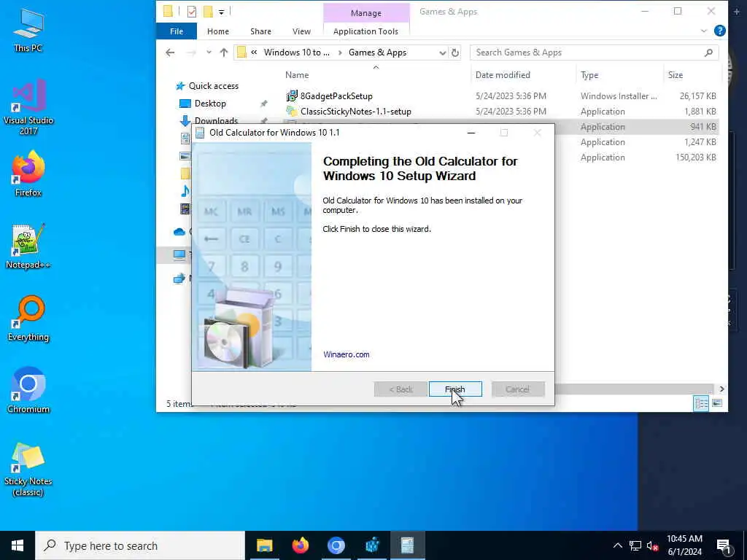Open This PC desktop icon
The height and width of the screenshot is (560, 747).
(28, 29)
